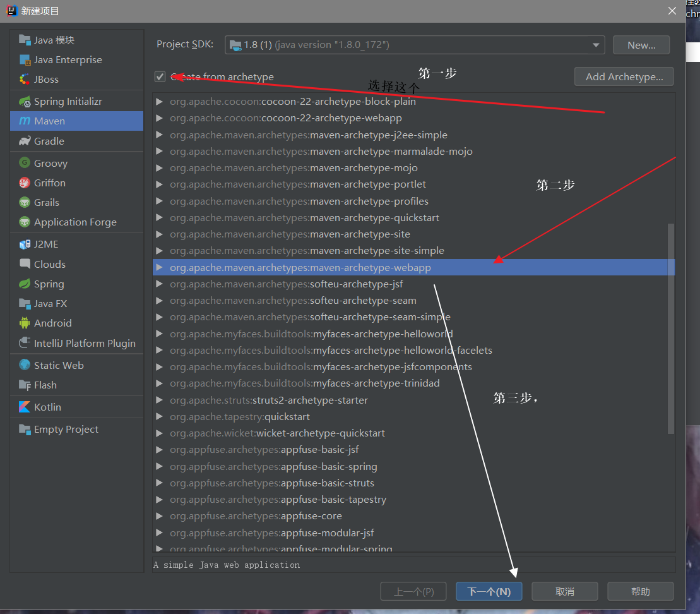Click the Application Forge icon
700x614 pixels.
click(x=25, y=222)
